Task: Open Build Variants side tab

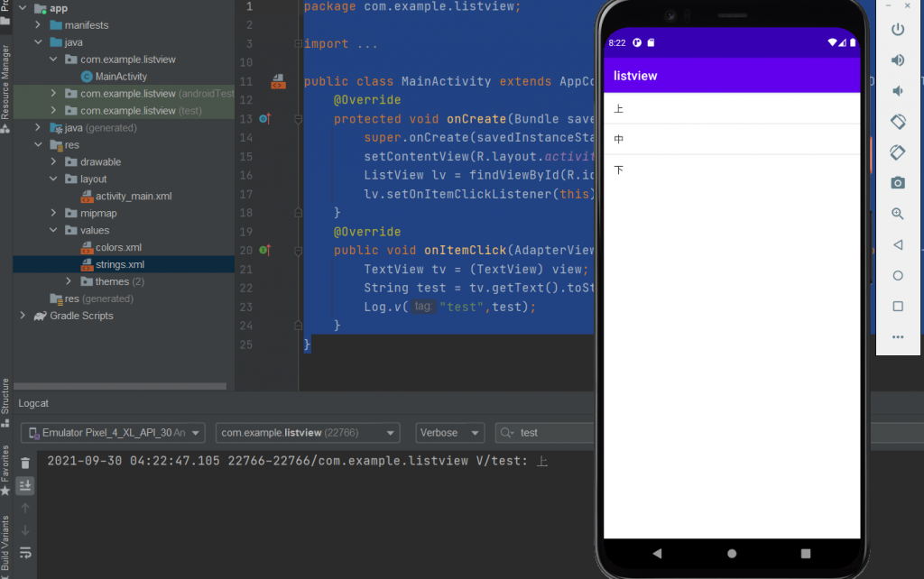Action: click(x=5, y=545)
